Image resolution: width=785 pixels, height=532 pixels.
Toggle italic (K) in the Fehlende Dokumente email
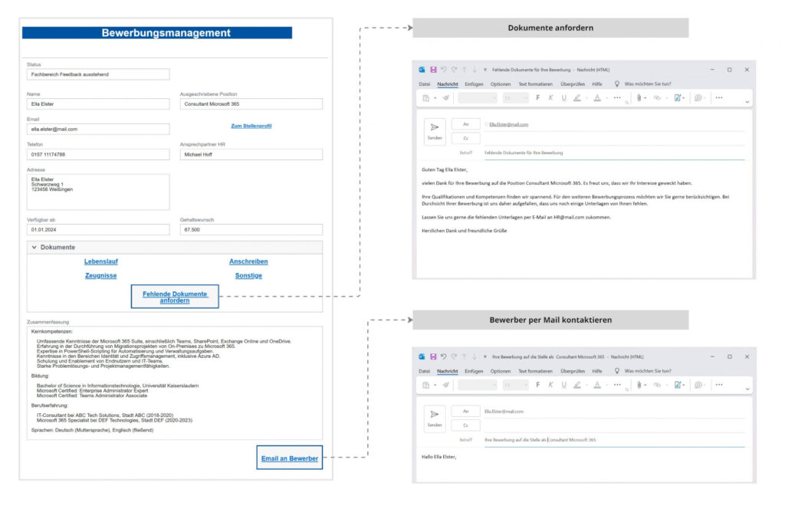(550, 98)
